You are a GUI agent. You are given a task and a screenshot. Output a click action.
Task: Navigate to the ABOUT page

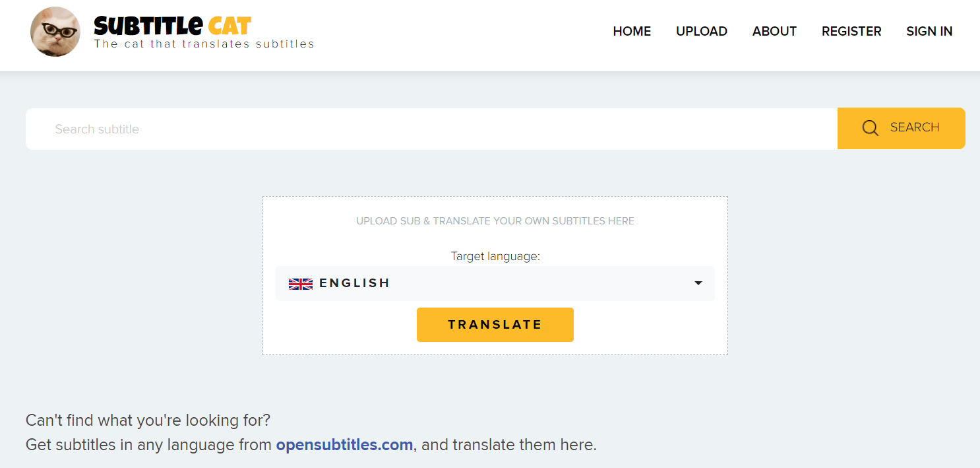tap(774, 31)
